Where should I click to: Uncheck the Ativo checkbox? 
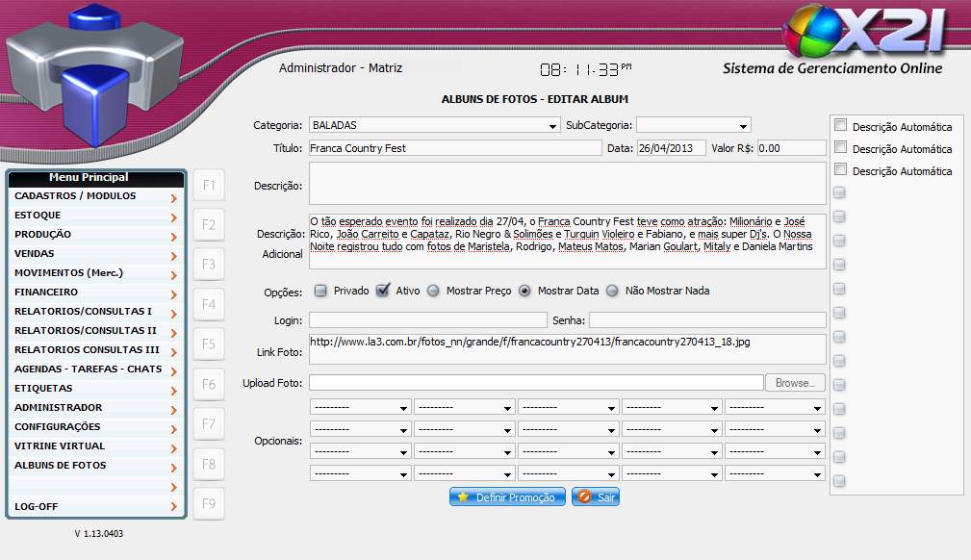tap(383, 291)
